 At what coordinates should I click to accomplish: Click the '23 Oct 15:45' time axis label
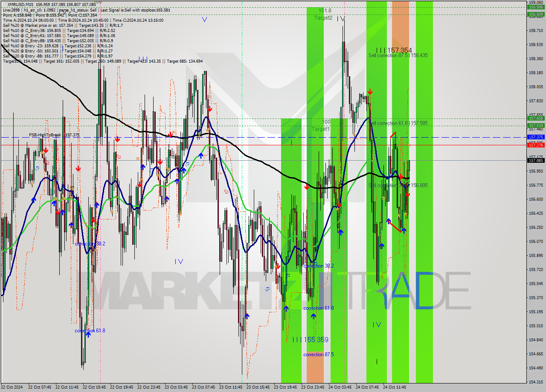pyautogui.click(x=258, y=387)
